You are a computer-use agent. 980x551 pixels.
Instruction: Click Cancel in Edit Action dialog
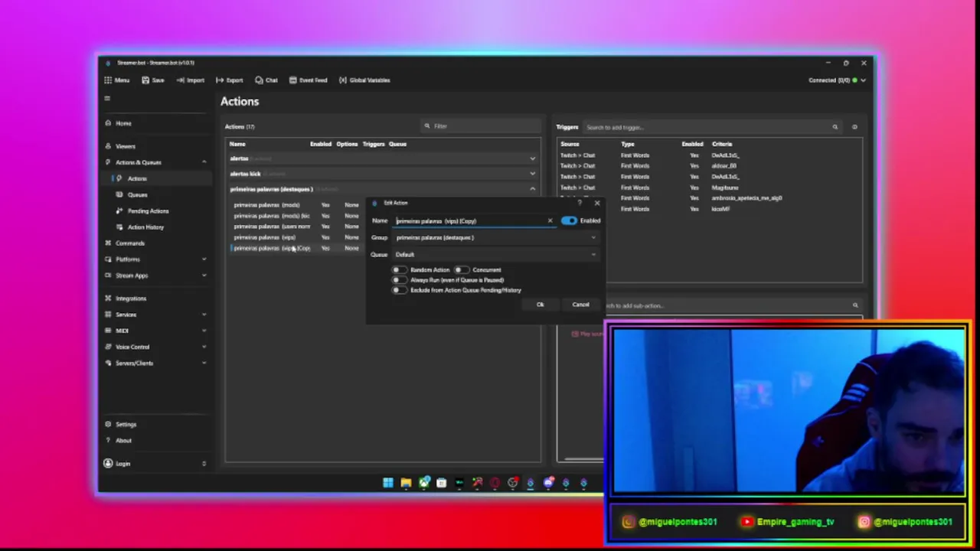pyautogui.click(x=580, y=305)
